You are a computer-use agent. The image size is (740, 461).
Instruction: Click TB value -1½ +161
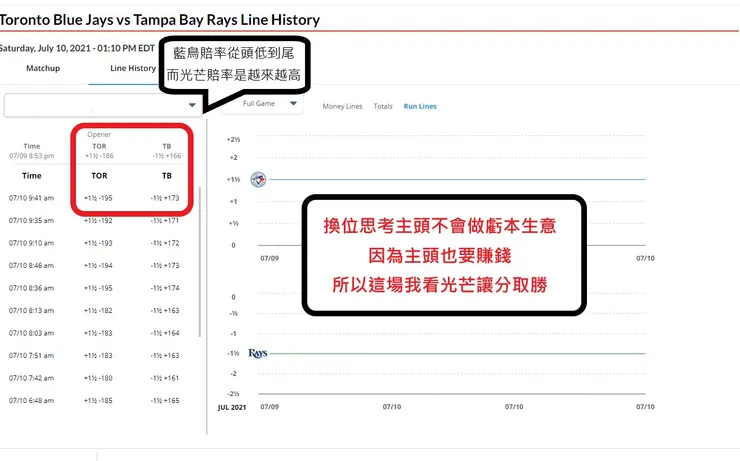click(165, 378)
